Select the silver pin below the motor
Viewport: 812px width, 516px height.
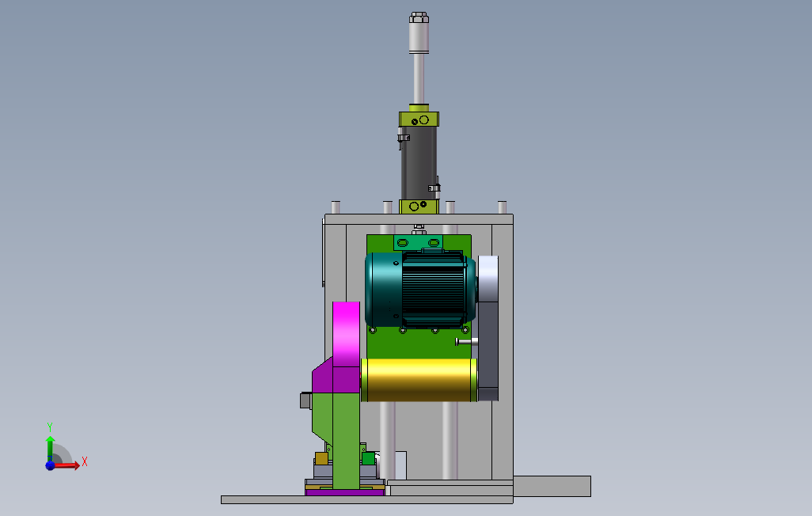tap(466, 341)
